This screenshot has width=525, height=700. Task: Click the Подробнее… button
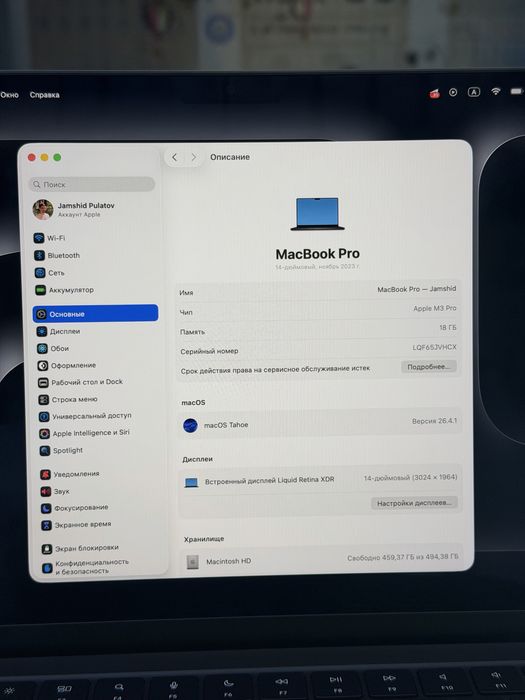[x=429, y=367]
